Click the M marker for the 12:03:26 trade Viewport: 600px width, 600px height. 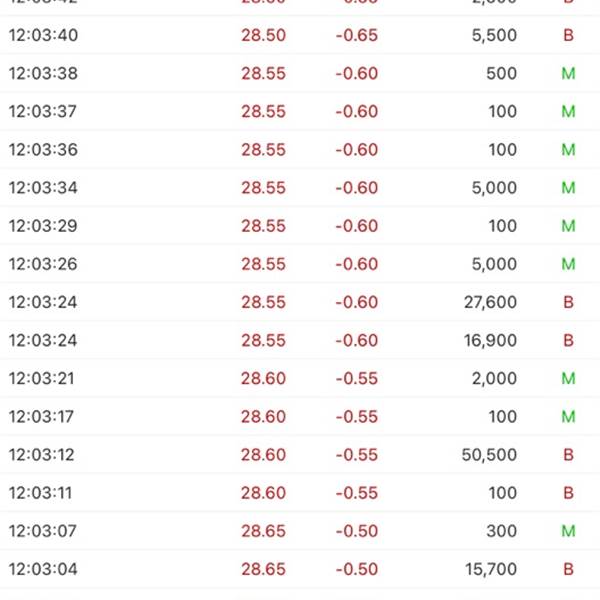pyautogui.click(x=568, y=264)
